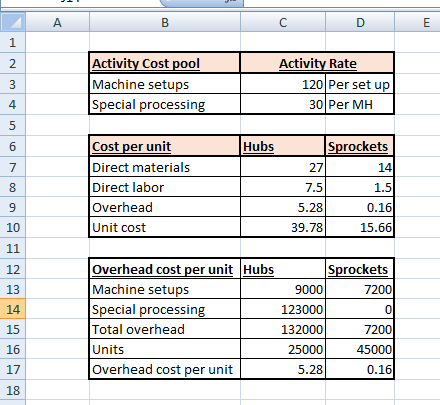The image size is (440, 405).
Task: Click Sprockets machine setups 7200 in row 13
Action: click(x=360, y=289)
